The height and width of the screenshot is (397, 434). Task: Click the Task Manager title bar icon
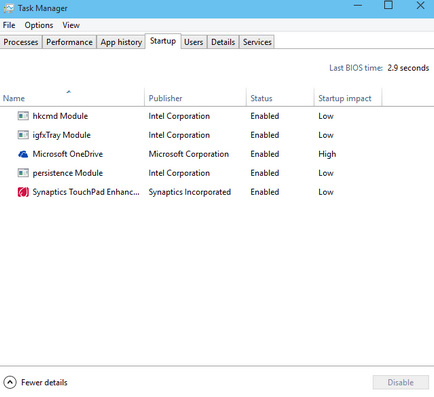(8, 8)
